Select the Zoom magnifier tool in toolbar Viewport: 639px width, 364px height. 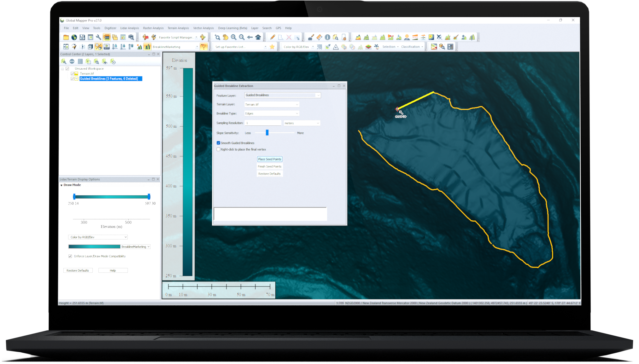[x=218, y=37]
